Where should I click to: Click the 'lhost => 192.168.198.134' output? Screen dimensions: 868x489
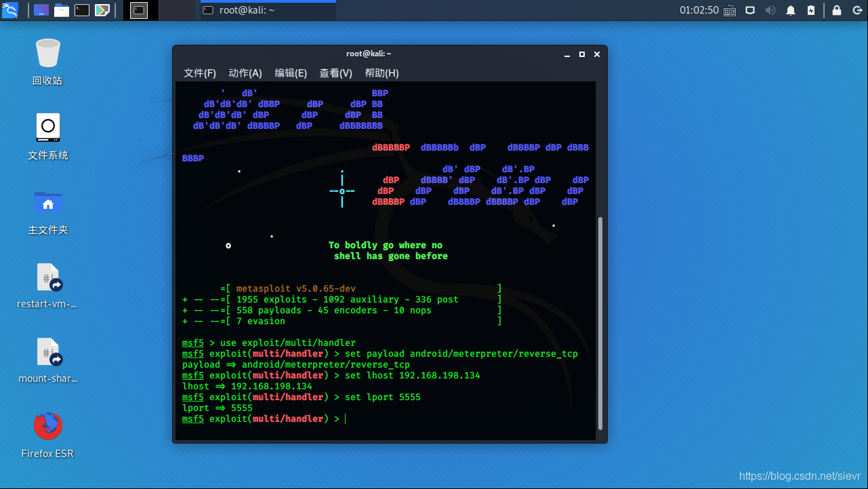coord(247,386)
